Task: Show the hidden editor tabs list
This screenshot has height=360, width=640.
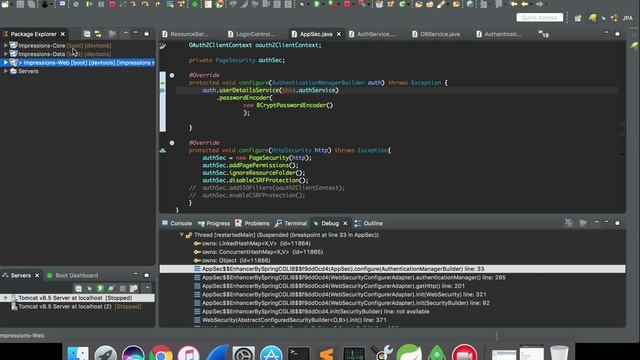Action: point(543,34)
